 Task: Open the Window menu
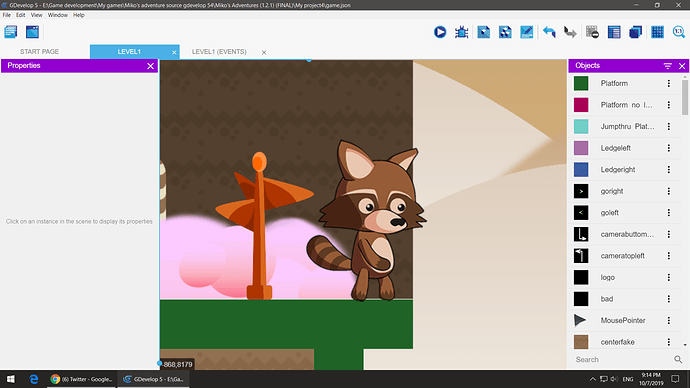pos(58,15)
